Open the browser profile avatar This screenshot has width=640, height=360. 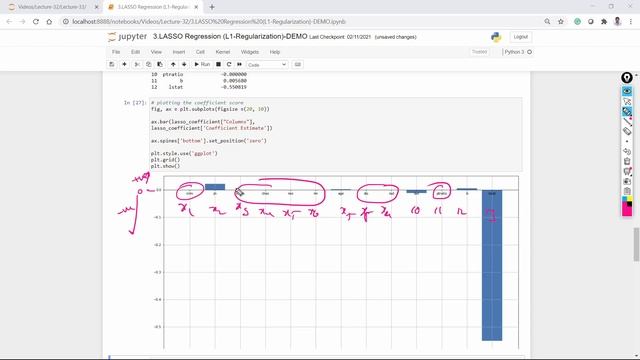[x=618, y=22]
